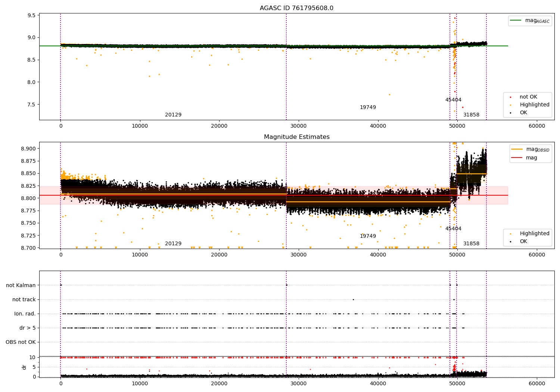Click obsid label 20129 in top plot
This screenshot has height=392, width=560.
pyautogui.click(x=173, y=115)
